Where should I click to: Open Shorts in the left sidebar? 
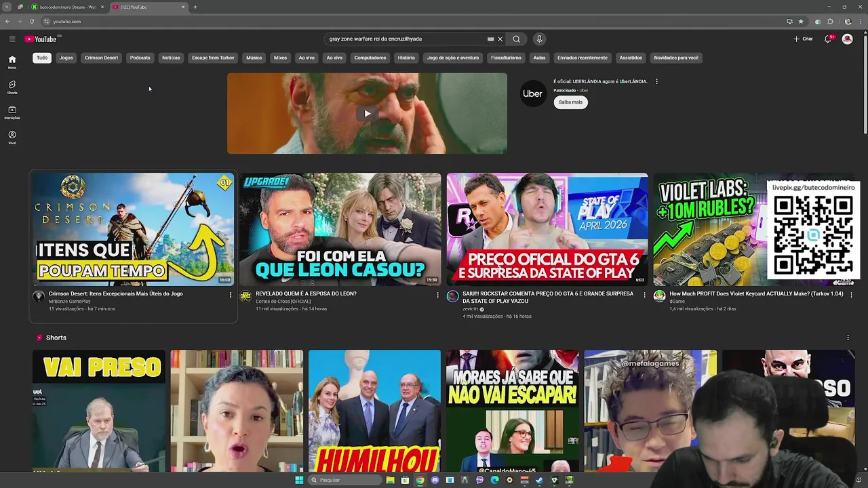coord(12,87)
